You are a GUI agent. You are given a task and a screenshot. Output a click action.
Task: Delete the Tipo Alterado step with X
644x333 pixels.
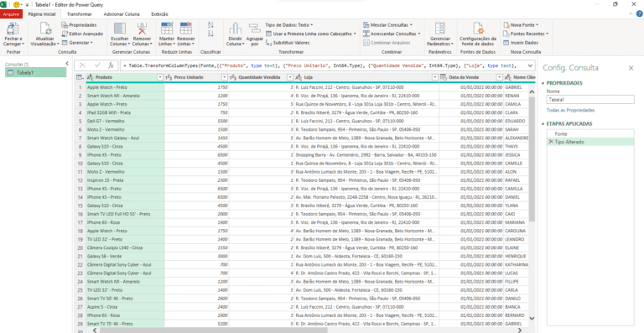[551, 142]
